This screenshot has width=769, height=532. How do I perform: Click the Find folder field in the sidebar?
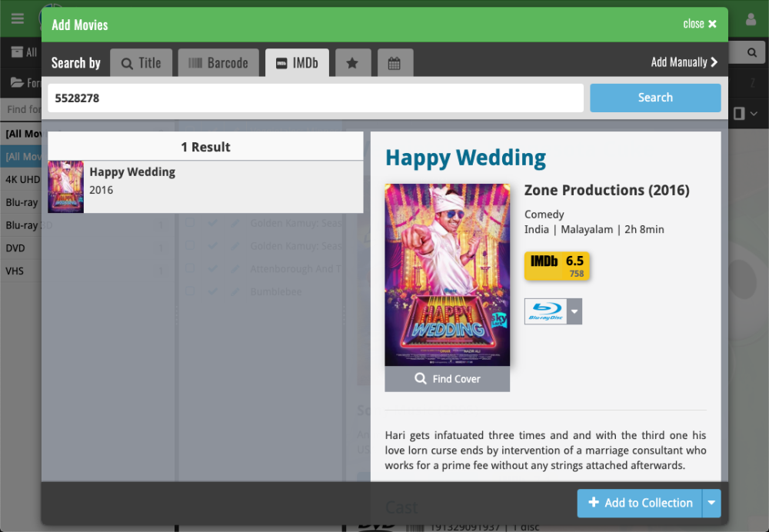[21, 109]
